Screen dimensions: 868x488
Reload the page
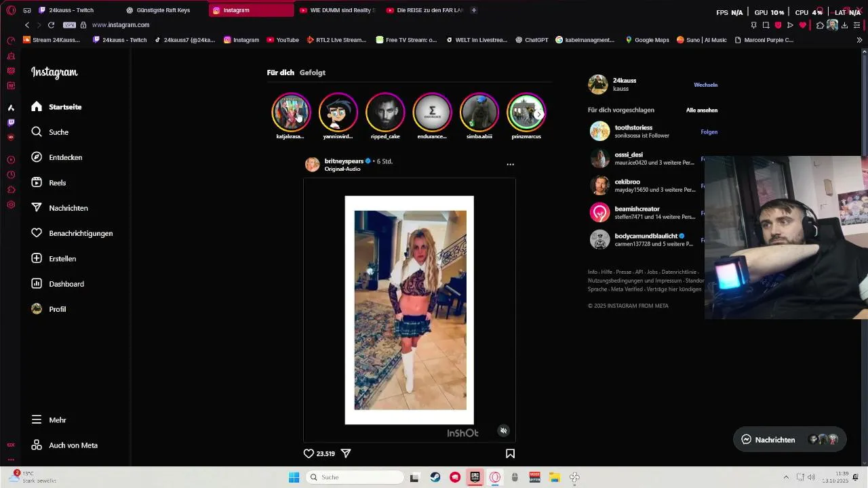[x=51, y=25]
